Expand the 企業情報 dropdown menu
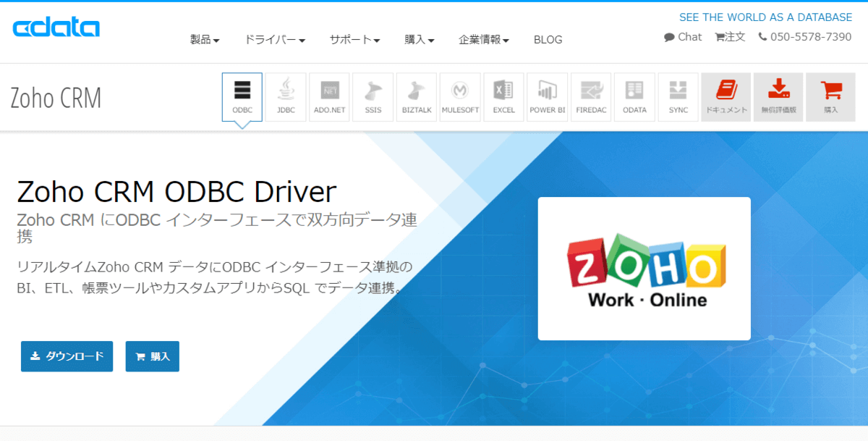This screenshot has height=441, width=868. click(x=484, y=40)
